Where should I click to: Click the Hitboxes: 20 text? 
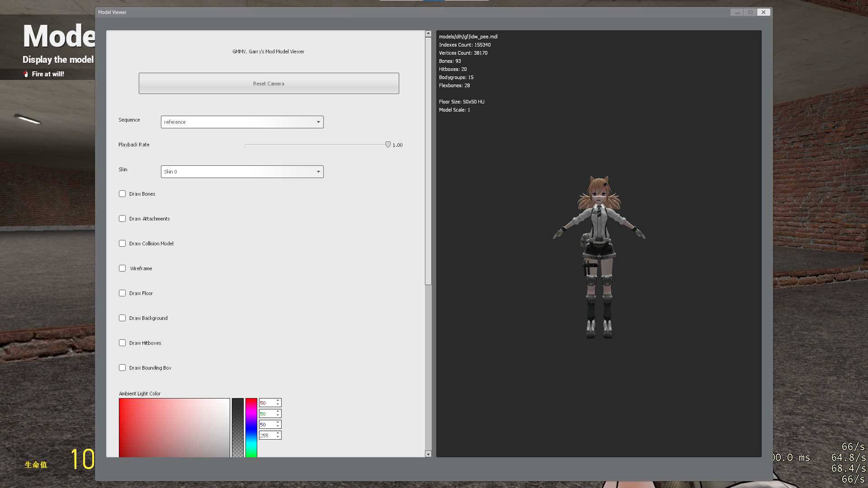(x=453, y=69)
